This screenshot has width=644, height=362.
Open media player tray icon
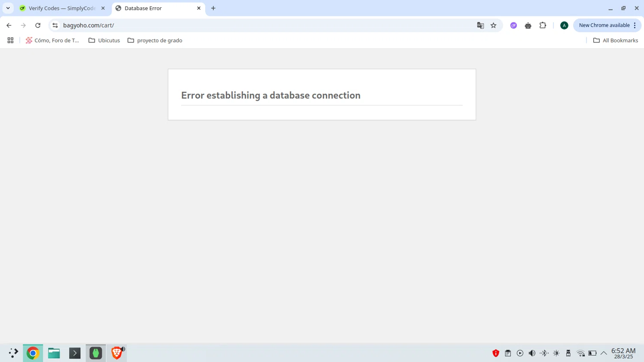[520, 353]
